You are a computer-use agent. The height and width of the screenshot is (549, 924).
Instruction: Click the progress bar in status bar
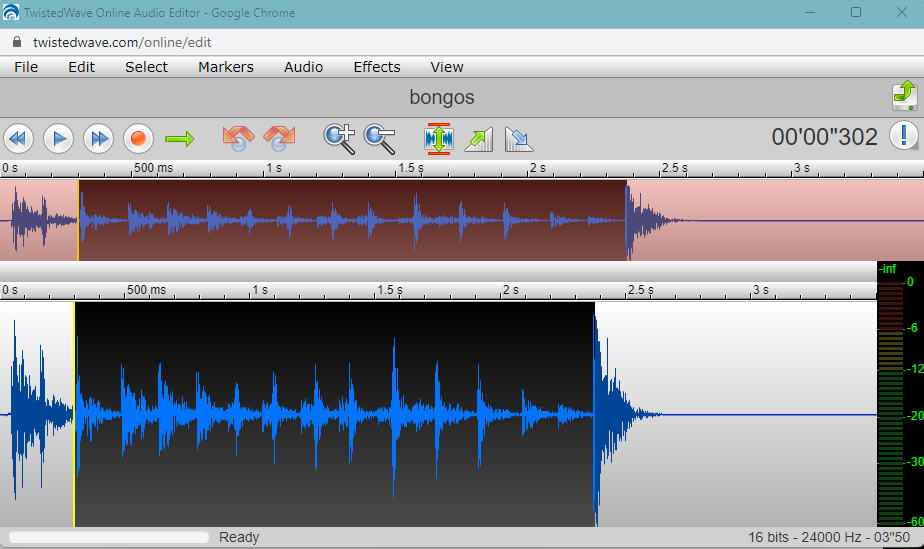(x=109, y=537)
